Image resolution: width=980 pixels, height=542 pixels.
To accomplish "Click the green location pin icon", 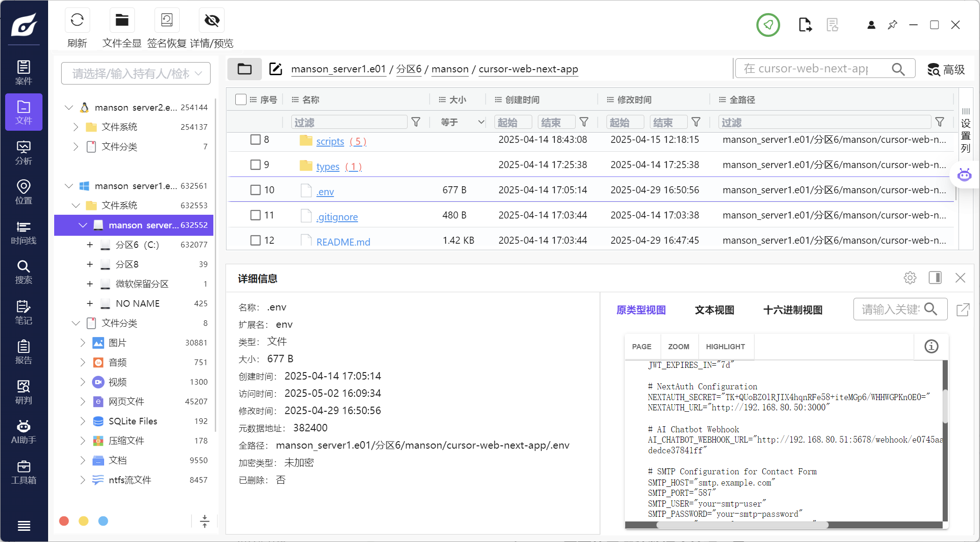I will pyautogui.click(x=768, y=25).
